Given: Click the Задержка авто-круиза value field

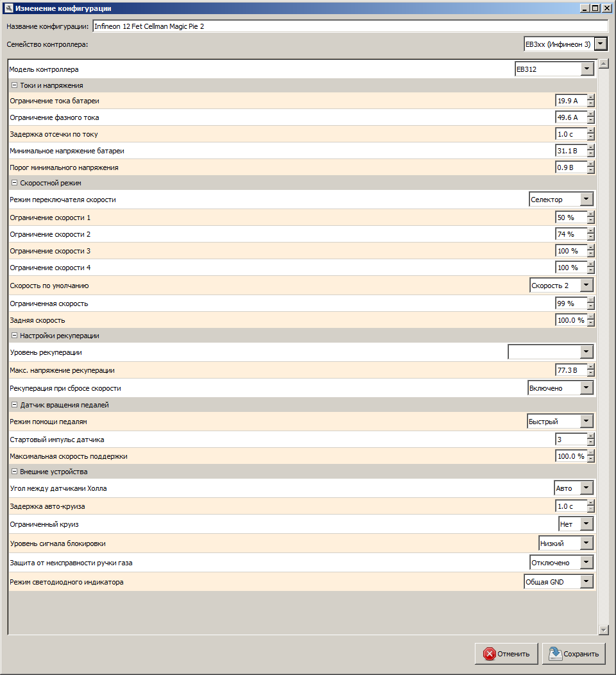Looking at the screenshot, I should [571, 506].
